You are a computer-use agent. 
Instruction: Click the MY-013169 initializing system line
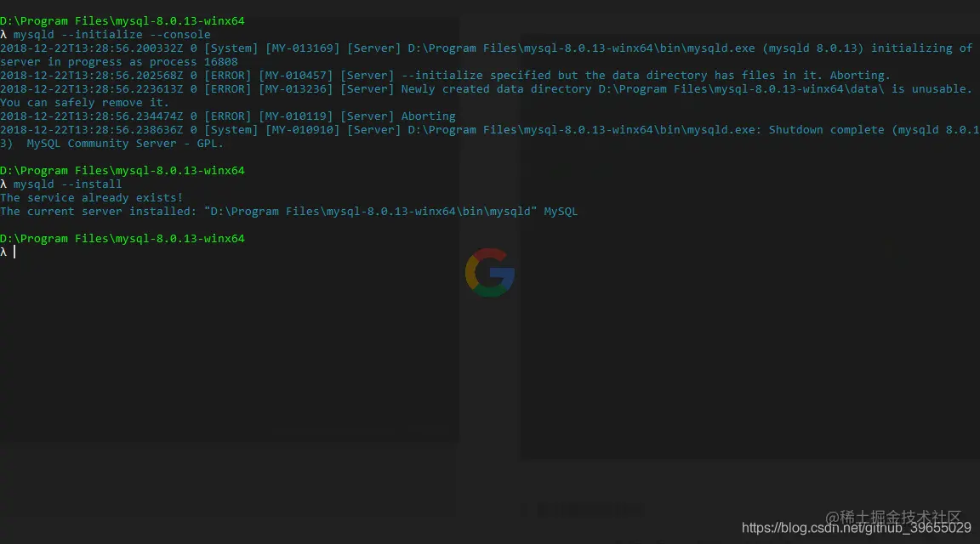[487, 48]
